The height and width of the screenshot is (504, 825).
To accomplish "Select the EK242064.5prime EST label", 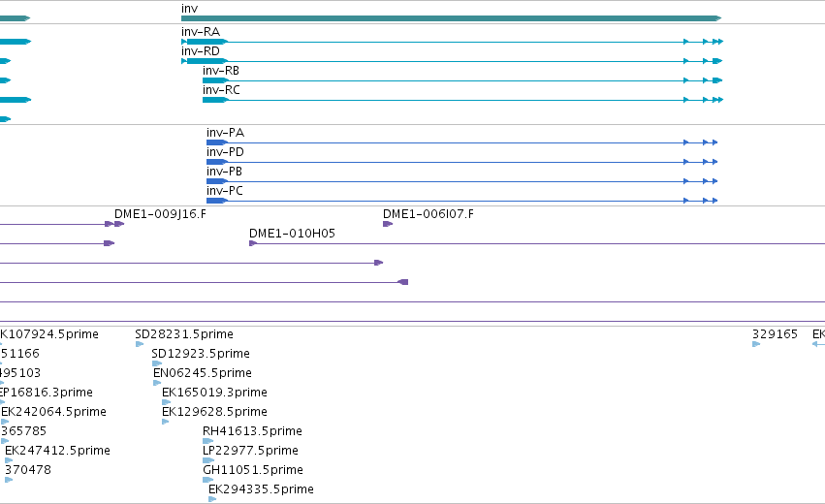I will (x=53, y=413).
